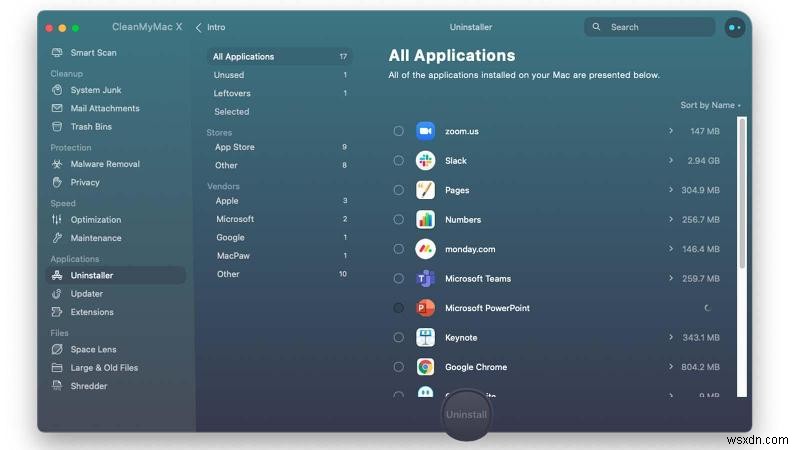Click the Slack app icon
The width and height of the screenshot is (800, 450).
point(425,161)
